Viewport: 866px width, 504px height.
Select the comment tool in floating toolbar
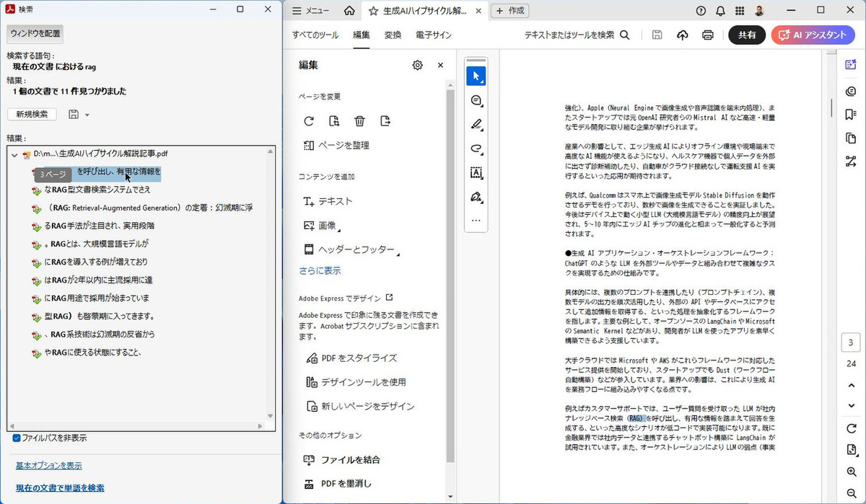[476, 100]
